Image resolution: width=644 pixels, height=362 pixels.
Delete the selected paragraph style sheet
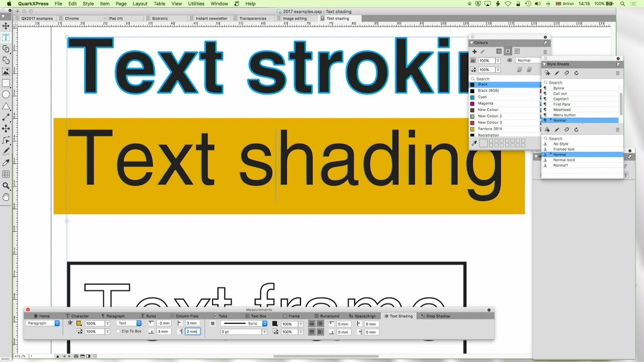(618, 73)
